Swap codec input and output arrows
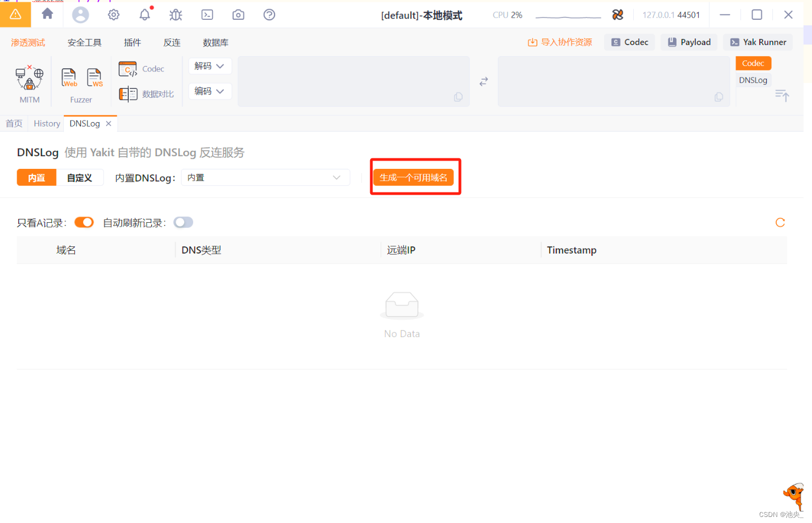812x523 pixels. [x=484, y=81]
